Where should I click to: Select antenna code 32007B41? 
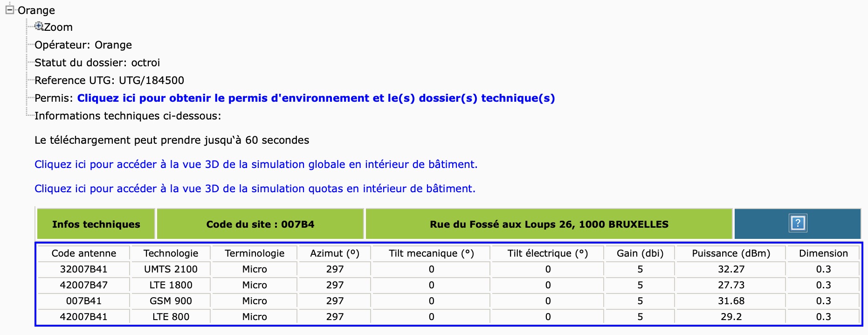tap(84, 269)
